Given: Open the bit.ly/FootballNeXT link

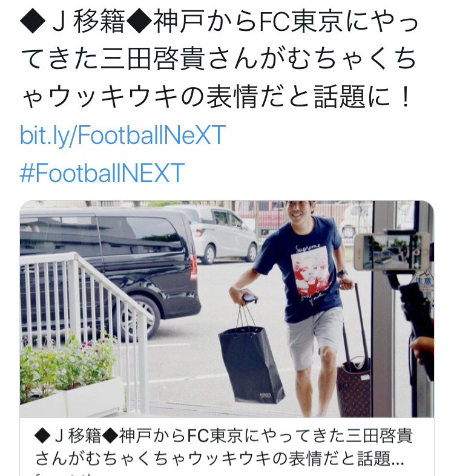Looking at the screenshot, I should (123, 135).
